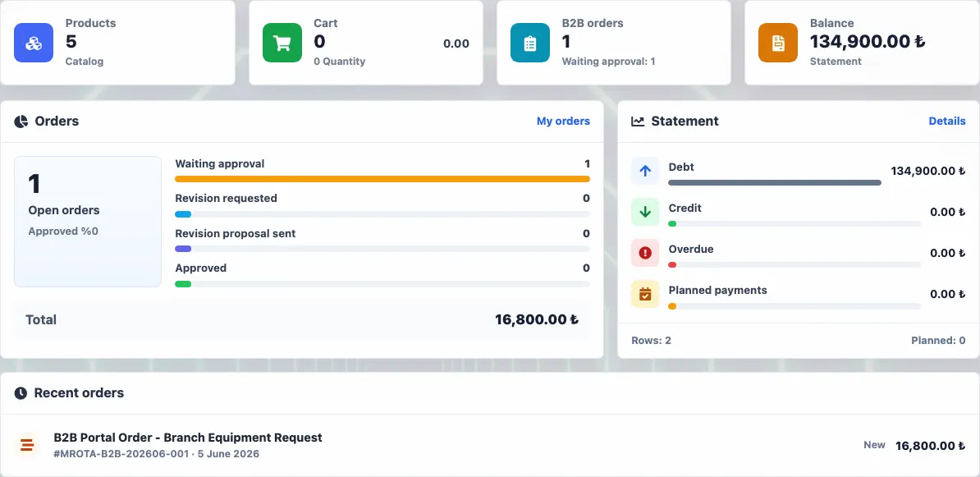This screenshot has width=980, height=477.
Task: Open the Products summary card
Action: point(117,43)
